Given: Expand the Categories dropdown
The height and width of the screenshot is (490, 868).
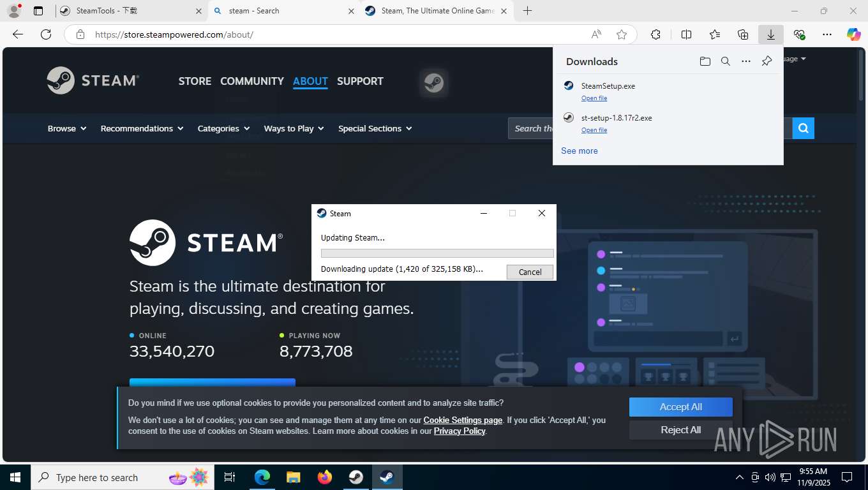Looking at the screenshot, I should (x=224, y=128).
